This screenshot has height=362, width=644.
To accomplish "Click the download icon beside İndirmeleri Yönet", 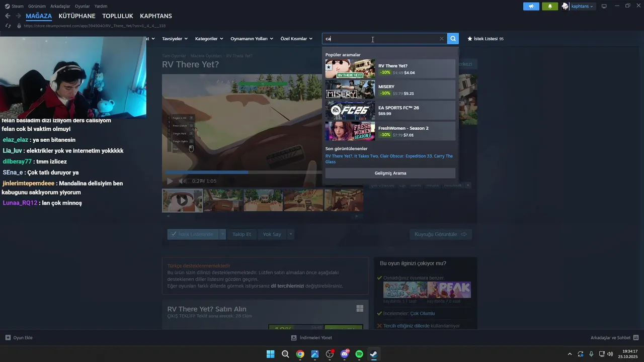I will [x=294, y=338].
